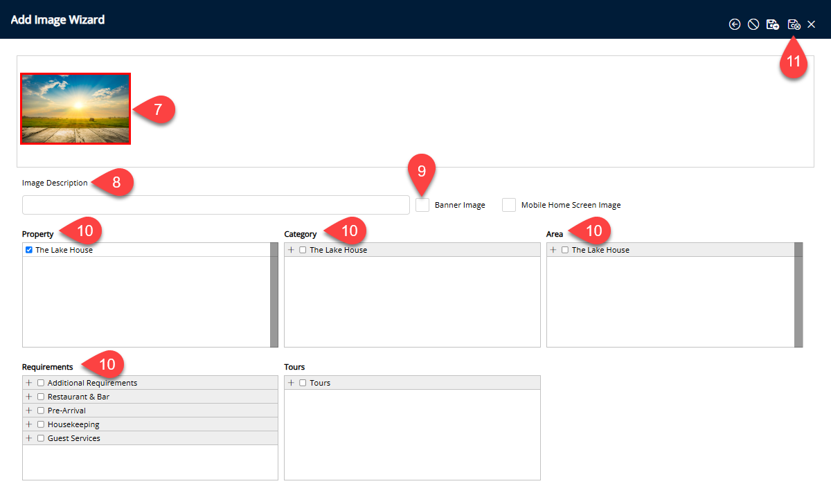
Task: Expand the Tours tree node
Action: click(291, 383)
